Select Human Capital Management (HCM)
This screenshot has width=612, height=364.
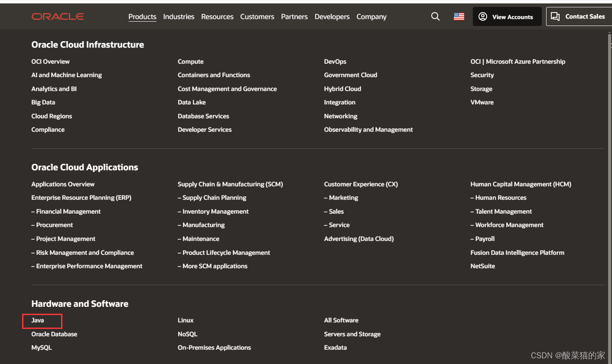coord(521,184)
